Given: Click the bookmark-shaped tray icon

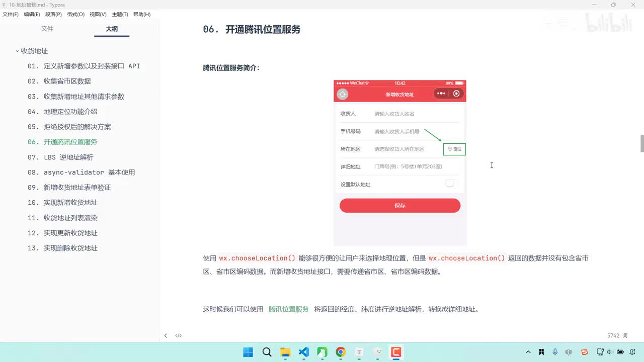Looking at the screenshot, I should pyautogui.click(x=541, y=352).
